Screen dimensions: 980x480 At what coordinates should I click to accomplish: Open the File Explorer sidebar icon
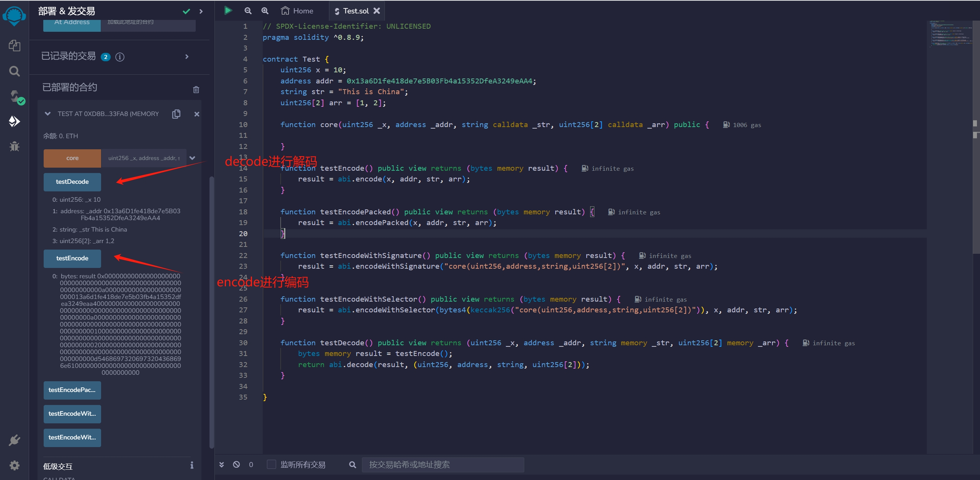pos(14,46)
